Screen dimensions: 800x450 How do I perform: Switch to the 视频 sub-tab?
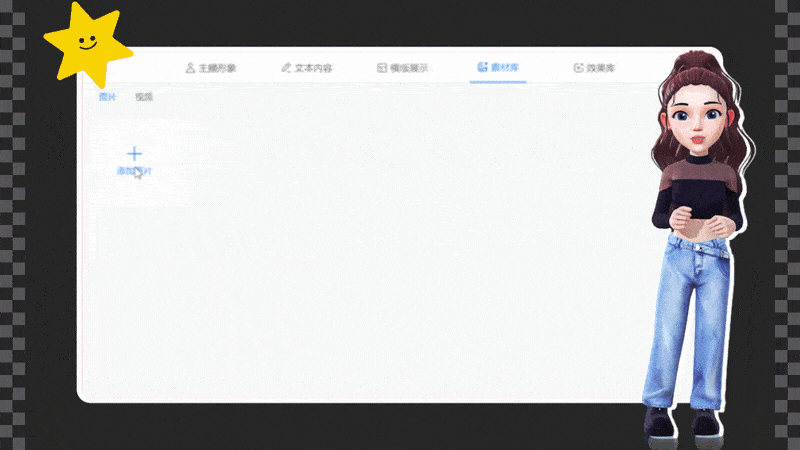[x=144, y=97]
